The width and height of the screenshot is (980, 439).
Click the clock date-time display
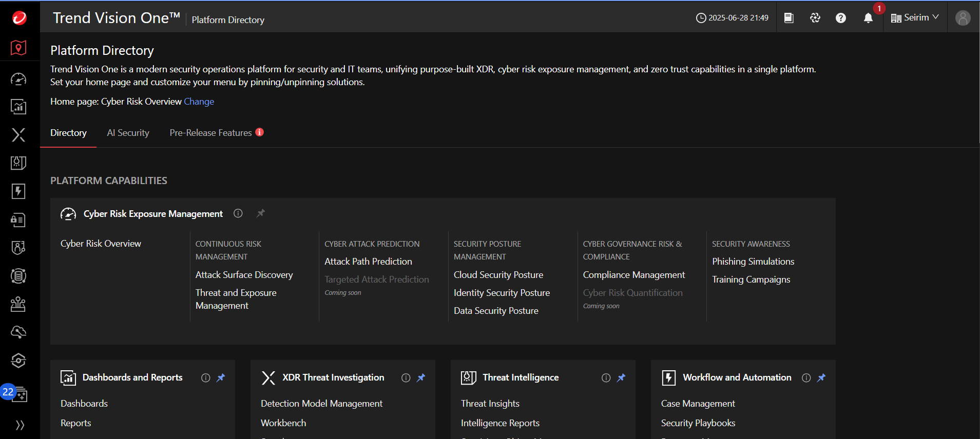coord(732,18)
